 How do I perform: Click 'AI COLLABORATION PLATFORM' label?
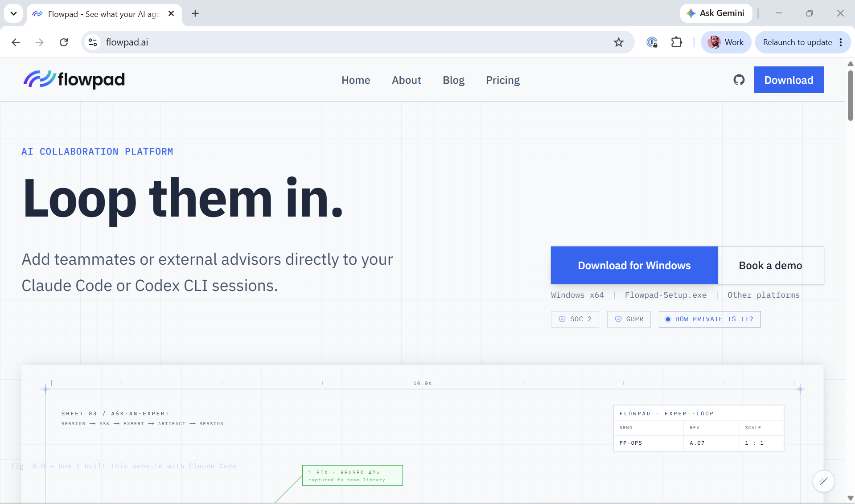(97, 152)
